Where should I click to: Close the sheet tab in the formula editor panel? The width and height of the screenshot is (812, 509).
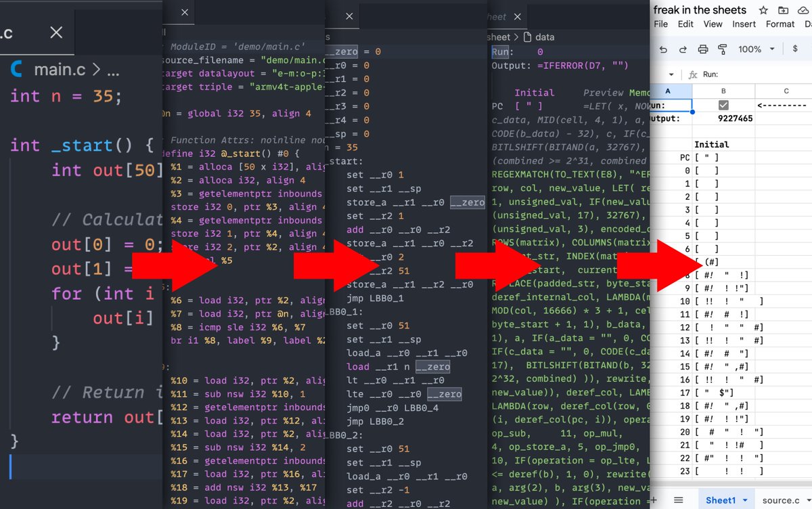tap(518, 18)
